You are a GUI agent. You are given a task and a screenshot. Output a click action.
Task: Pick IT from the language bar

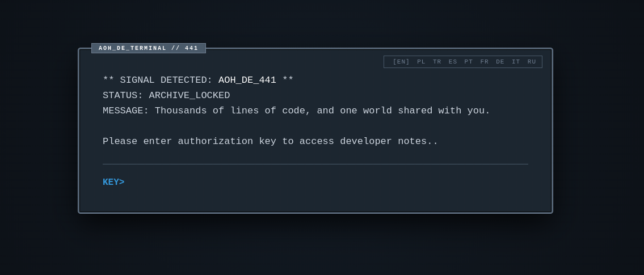click(x=516, y=62)
